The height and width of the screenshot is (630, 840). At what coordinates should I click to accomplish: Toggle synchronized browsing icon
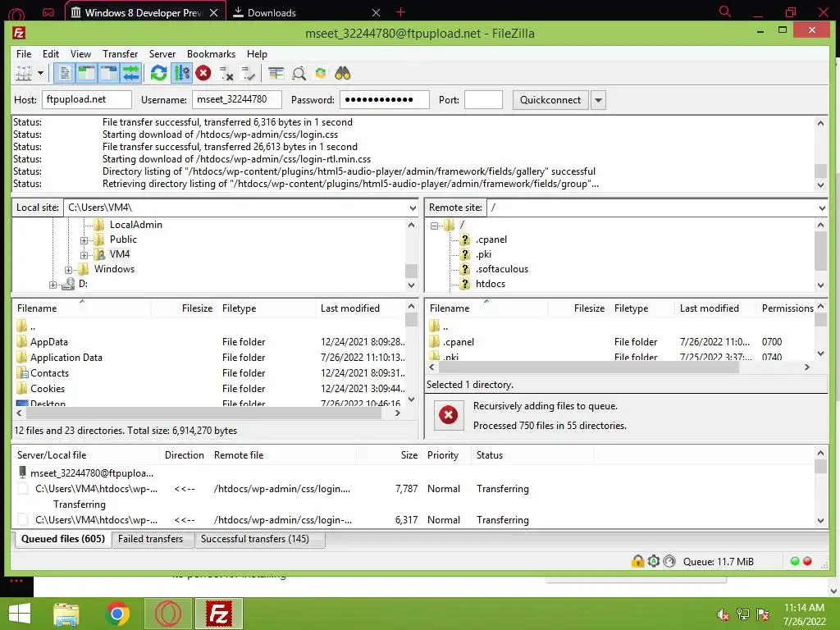(x=321, y=73)
